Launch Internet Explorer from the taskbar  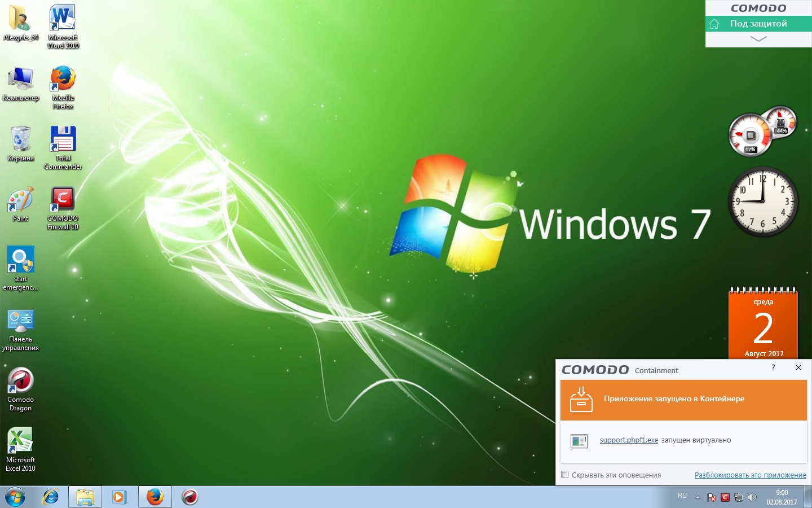click(x=51, y=497)
